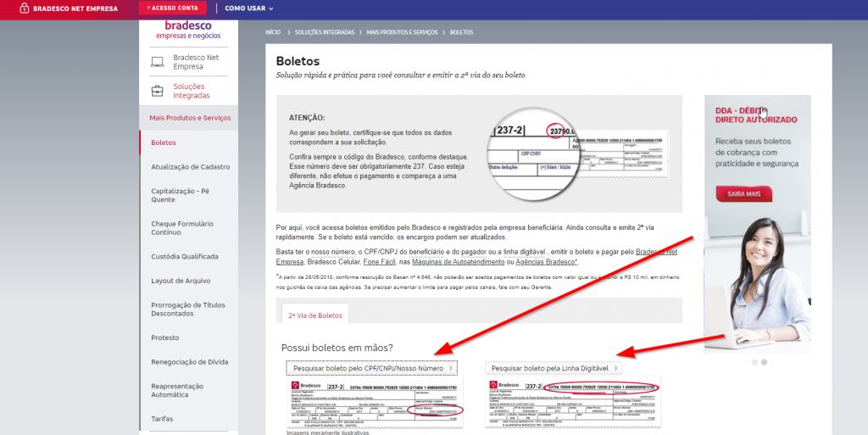Click Pesquisar boleto pela Linha Digitável
868x435 pixels.
pos(553,368)
